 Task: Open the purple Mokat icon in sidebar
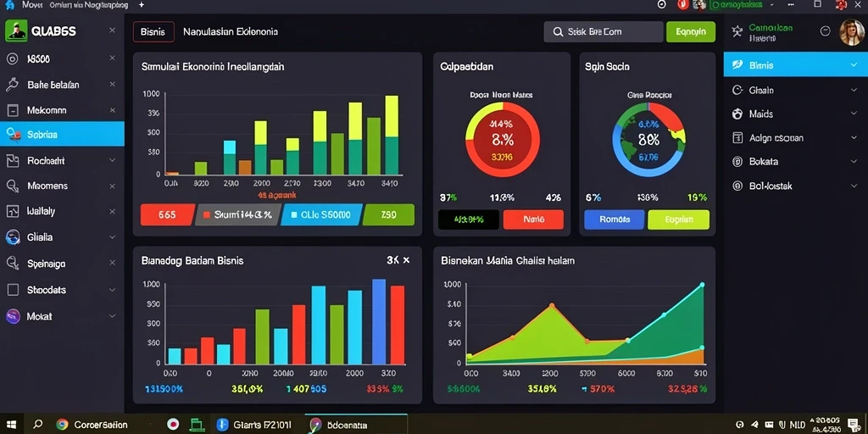coord(12,316)
